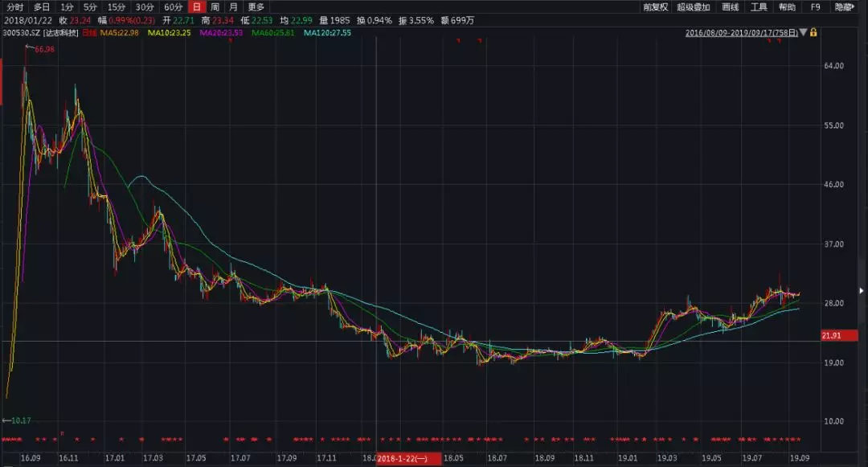Expand the 更多 more periods menu
868x467 pixels.
(256, 7)
